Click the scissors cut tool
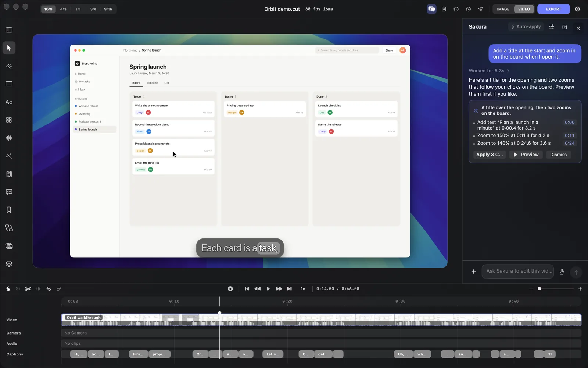The height and width of the screenshot is (368, 588). (28, 289)
